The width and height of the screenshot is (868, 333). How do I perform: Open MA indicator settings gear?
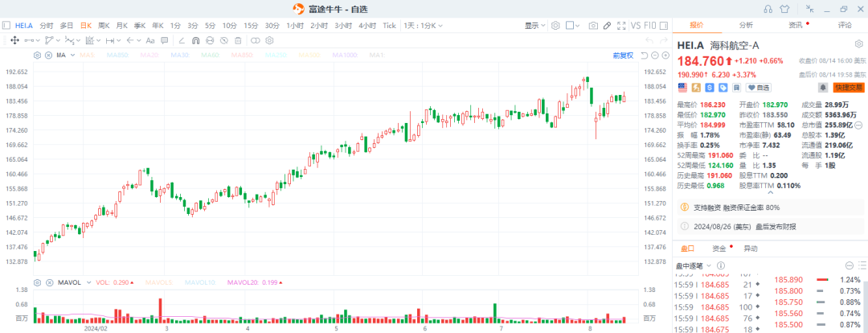click(x=38, y=55)
